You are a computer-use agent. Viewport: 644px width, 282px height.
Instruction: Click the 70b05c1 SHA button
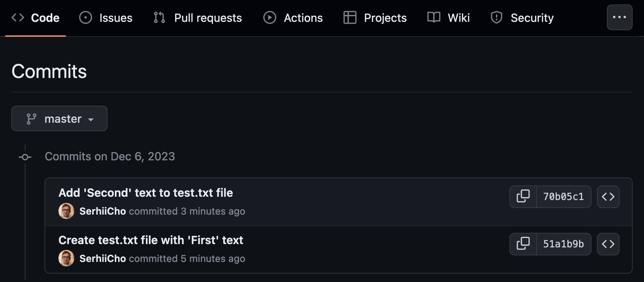[564, 196]
